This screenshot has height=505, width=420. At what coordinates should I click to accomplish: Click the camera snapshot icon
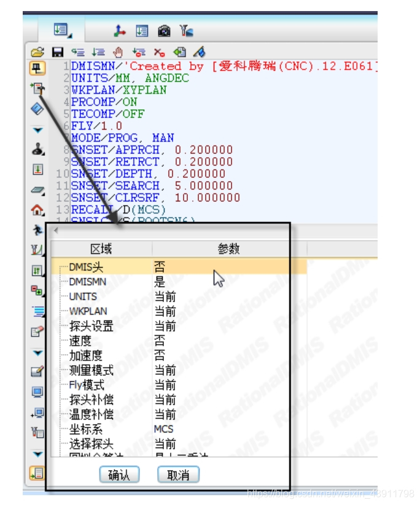point(164,31)
